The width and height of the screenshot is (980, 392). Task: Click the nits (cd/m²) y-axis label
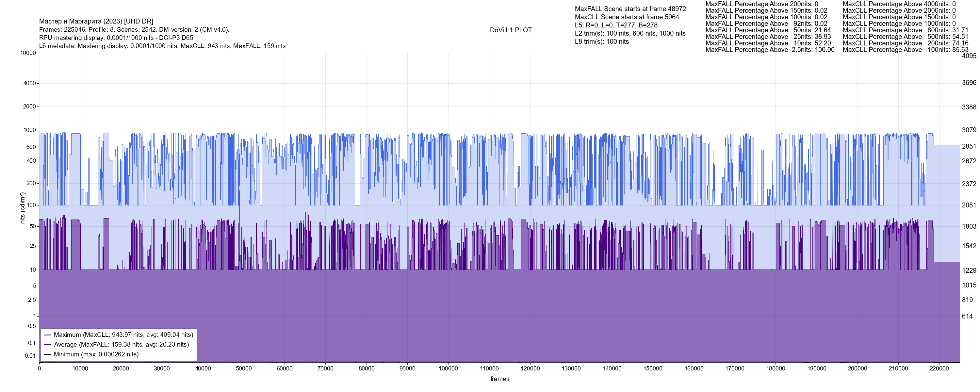click(x=23, y=208)
